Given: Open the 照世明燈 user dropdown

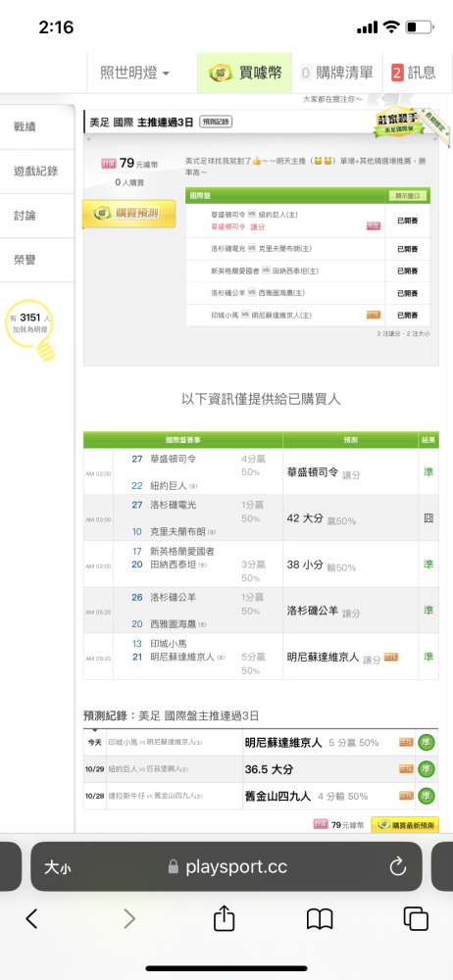Looking at the screenshot, I should [135, 73].
